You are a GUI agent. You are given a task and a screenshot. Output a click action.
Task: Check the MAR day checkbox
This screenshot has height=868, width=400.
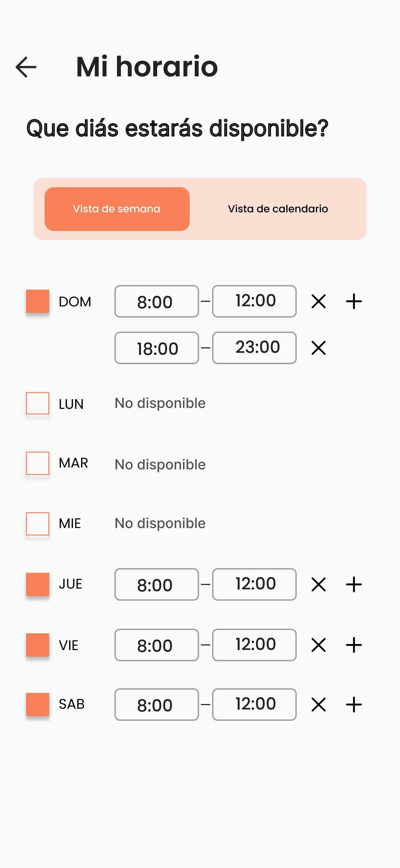point(38,463)
